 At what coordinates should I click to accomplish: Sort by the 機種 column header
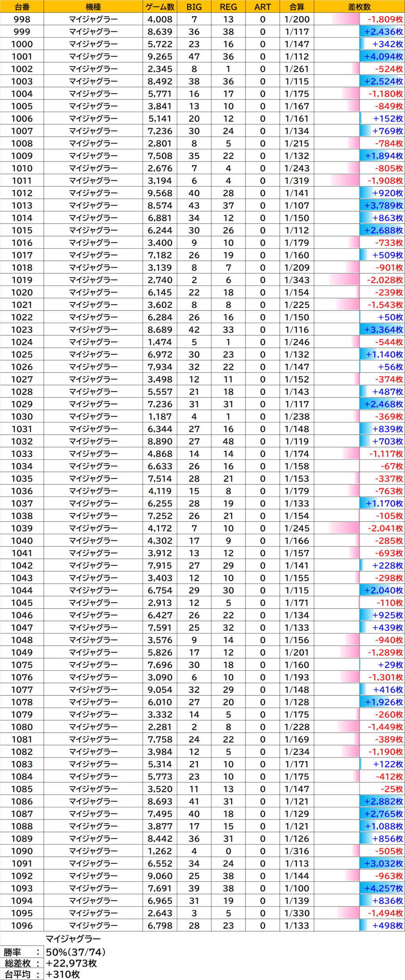coord(93,7)
